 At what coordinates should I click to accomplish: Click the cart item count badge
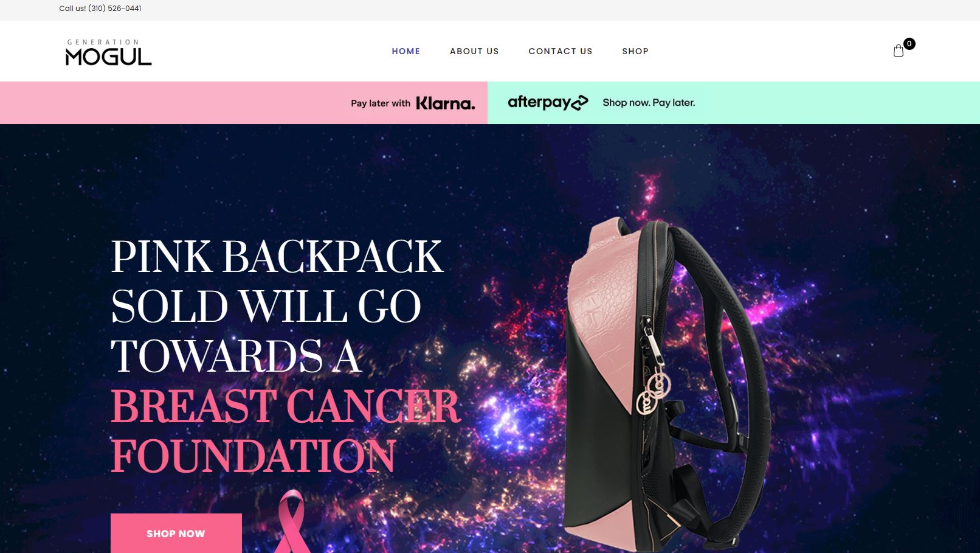coord(909,44)
